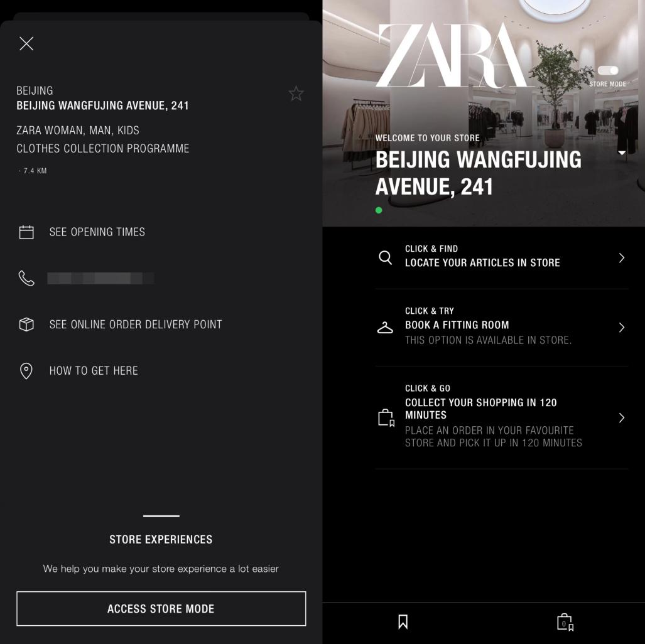Click the hanger icon for fitting room

tap(385, 328)
